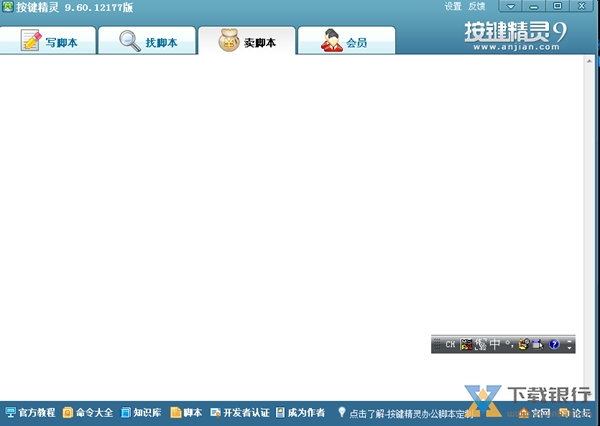Toggle the 中 Chinese/English input mode
600x426 pixels.
(x=495, y=344)
